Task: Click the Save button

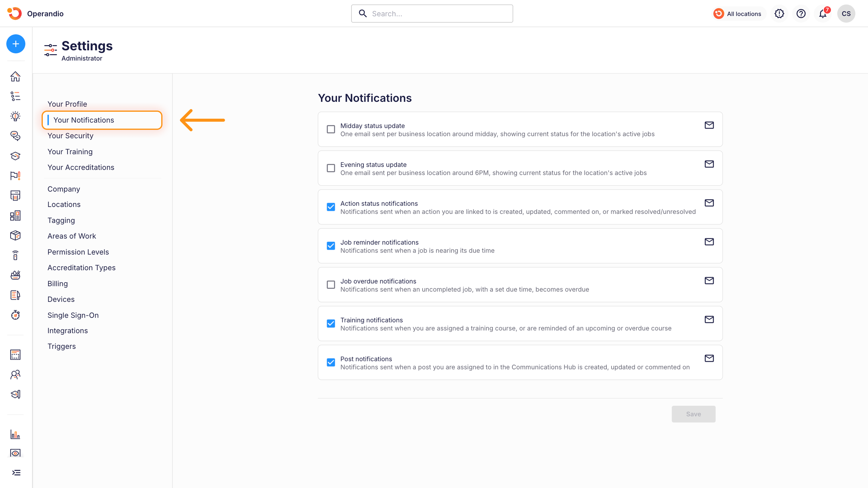Action: (693, 414)
